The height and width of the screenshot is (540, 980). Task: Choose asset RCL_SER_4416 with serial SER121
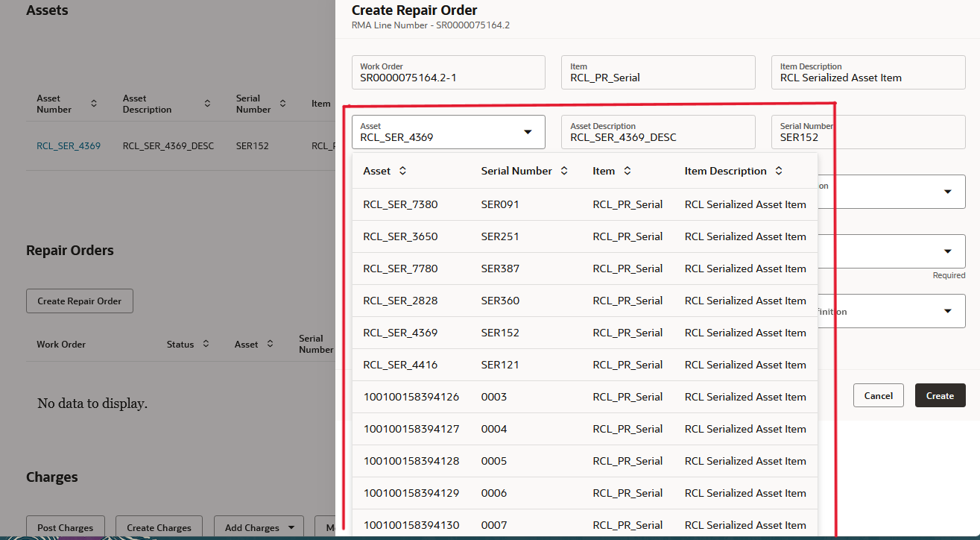[400, 365]
